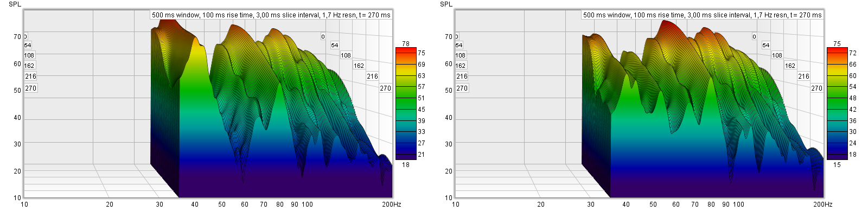The image size is (868, 211).
Task: Click the 18 bottom value of left scale
Action: 406,164
